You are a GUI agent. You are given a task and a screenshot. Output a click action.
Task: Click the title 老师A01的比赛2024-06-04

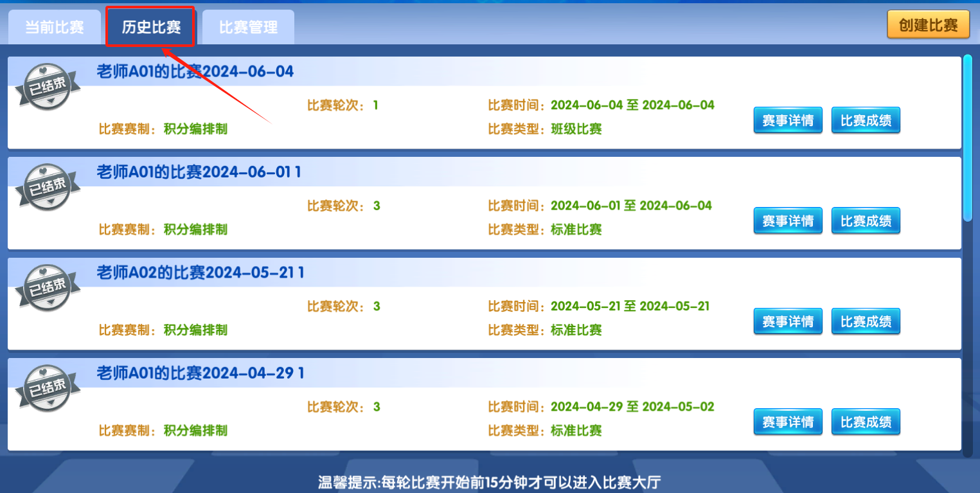(195, 71)
